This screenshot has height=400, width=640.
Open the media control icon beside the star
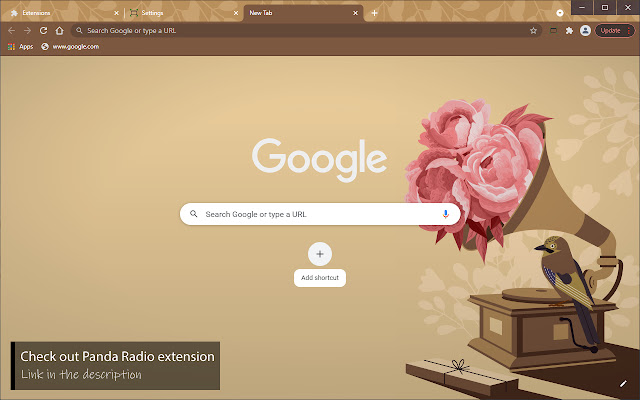pos(553,31)
